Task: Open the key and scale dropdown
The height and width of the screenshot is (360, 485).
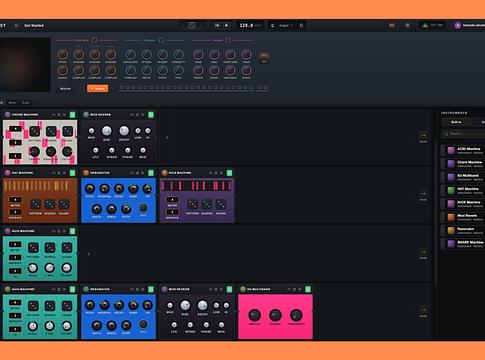Action: pos(282,25)
